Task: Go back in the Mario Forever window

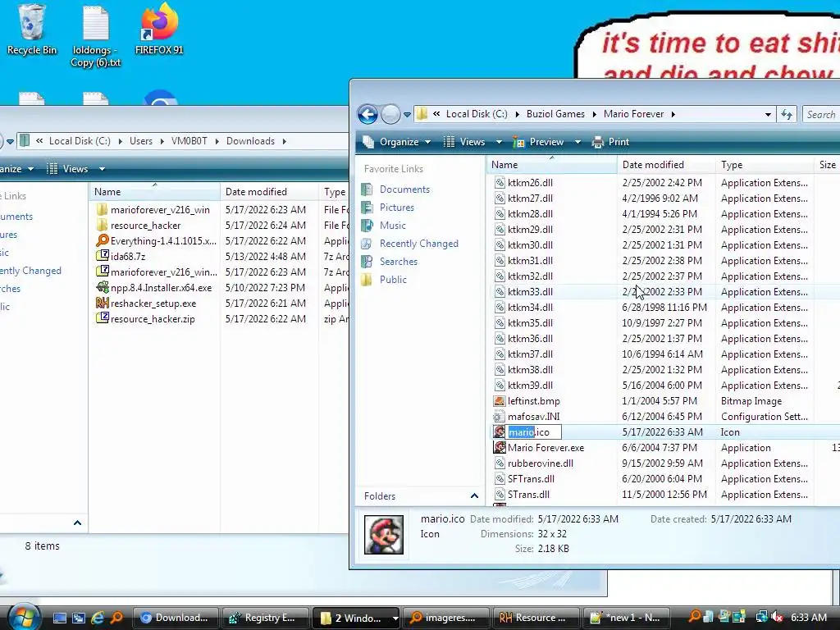Action: (x=367, y=114)
